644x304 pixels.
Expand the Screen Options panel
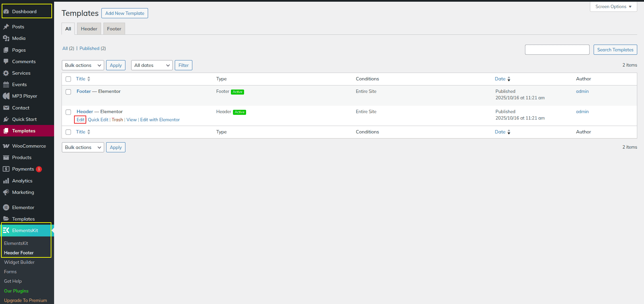tap(613, 7)
